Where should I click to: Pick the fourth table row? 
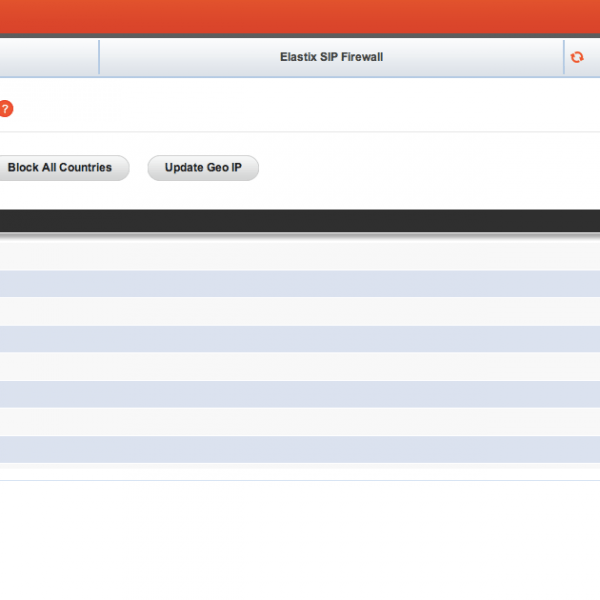[x=300, y=339]
